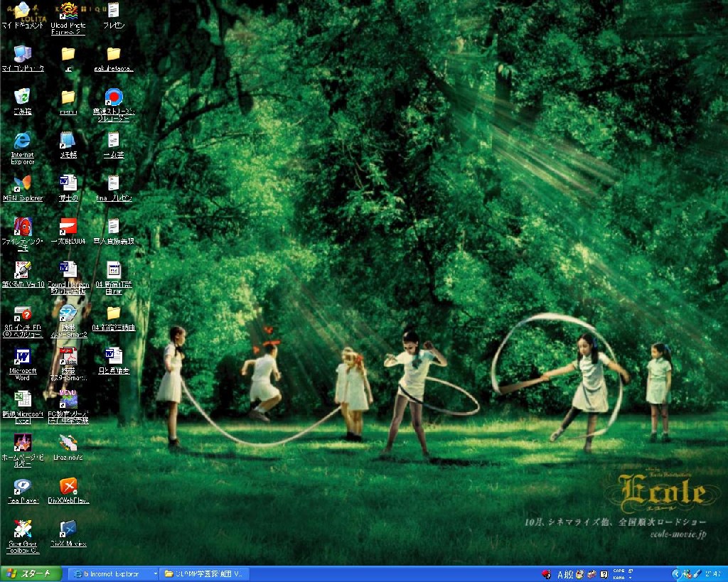Open 3.5 インチ FD help shortcut
The image size is (728, 582).
22,320
